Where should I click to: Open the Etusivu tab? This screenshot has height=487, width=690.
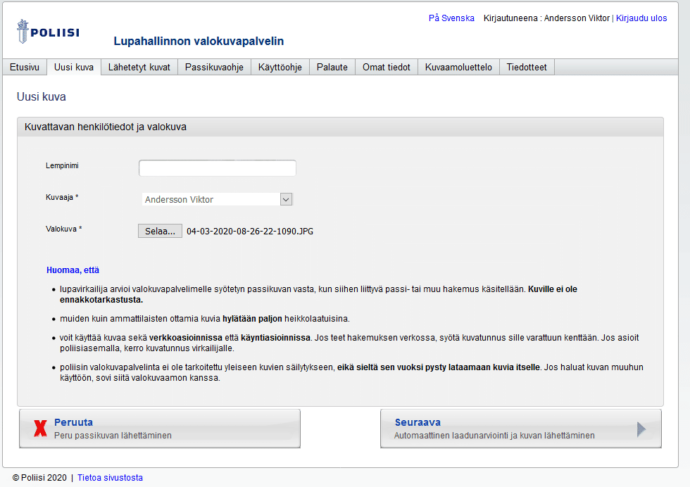click(25, 67)
